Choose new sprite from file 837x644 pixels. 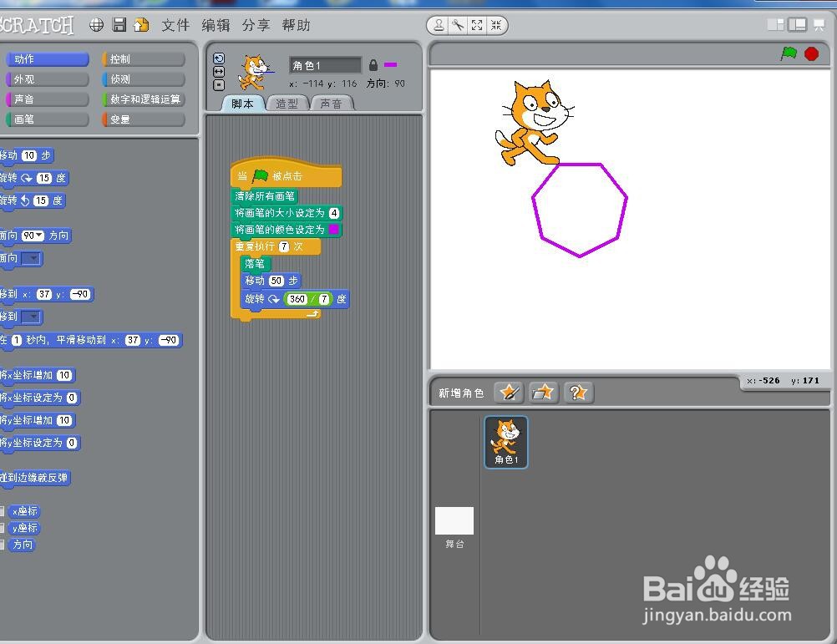(x=544, y=393)
